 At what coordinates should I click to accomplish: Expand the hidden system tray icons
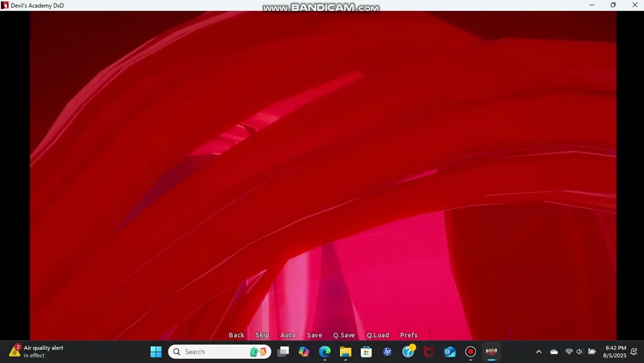(539, 351)
